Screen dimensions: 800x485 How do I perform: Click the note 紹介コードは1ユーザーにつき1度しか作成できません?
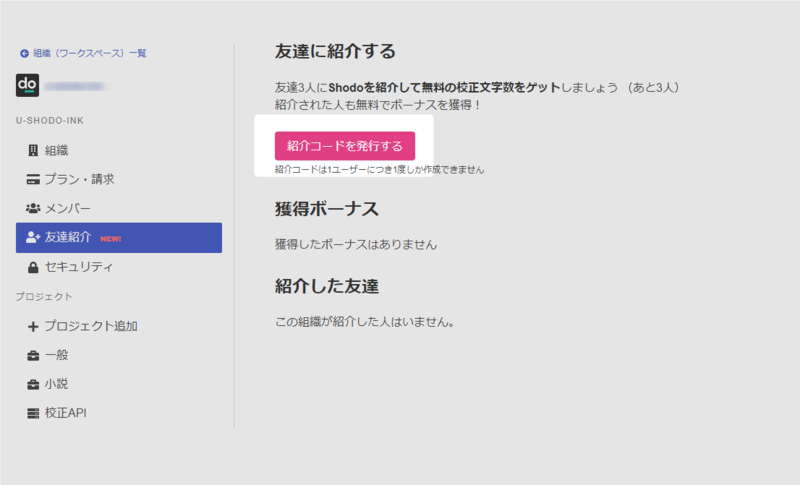tap(380, 170)
